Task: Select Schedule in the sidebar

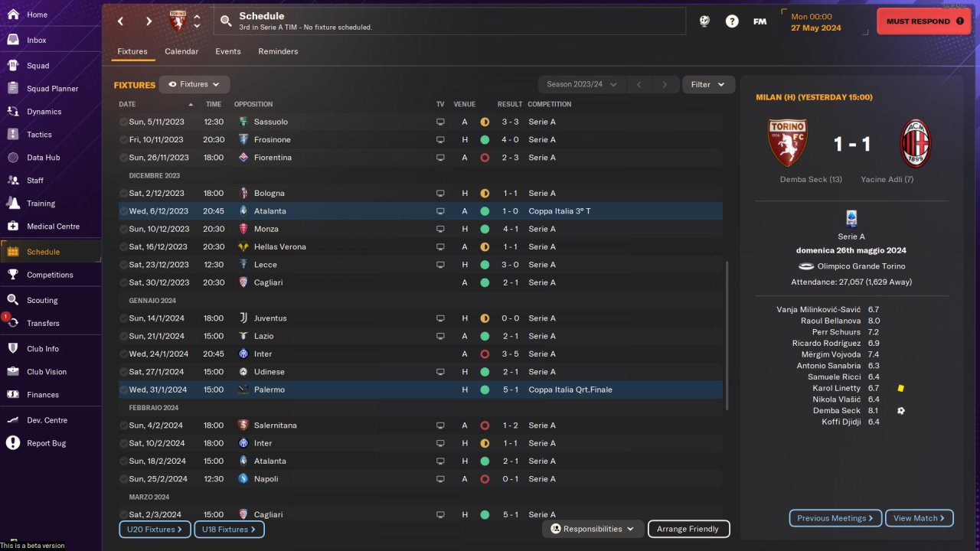Action: [x=51, y=252]
